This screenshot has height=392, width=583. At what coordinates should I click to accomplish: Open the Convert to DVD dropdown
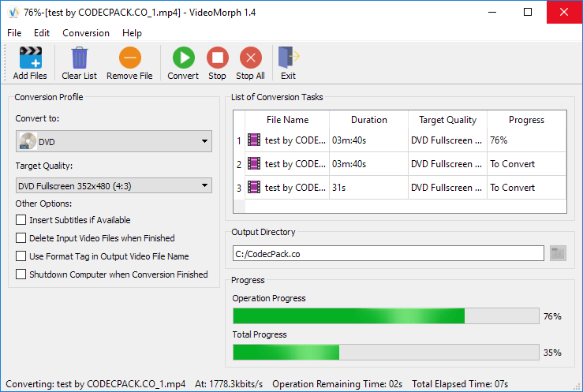[114, 141]
